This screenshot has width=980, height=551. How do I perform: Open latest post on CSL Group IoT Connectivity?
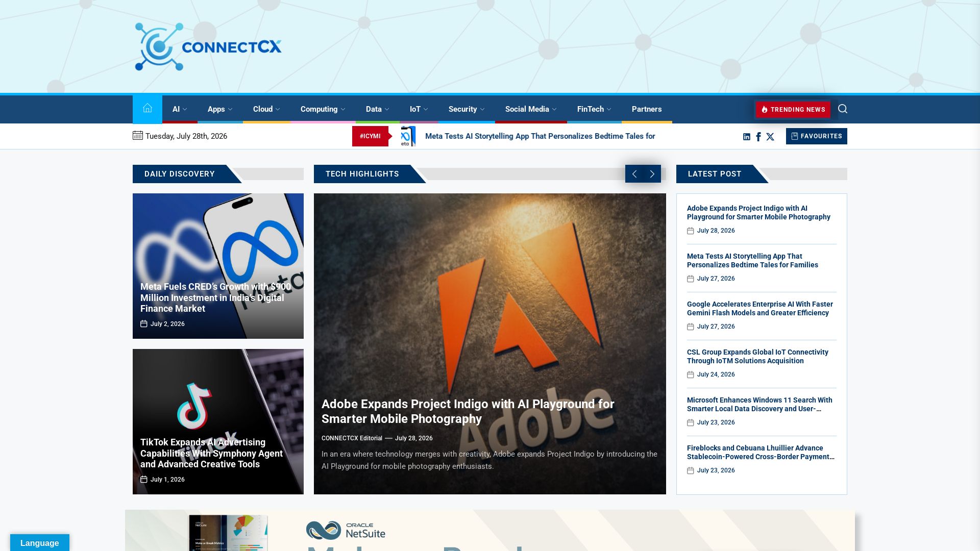click(757, 357)
